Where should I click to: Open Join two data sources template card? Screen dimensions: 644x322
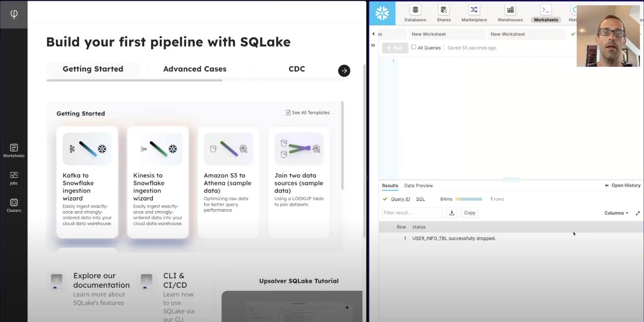tap(299, 182)
